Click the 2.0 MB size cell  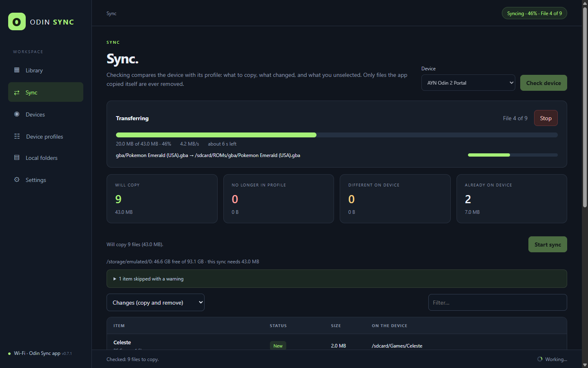(339, 346)
